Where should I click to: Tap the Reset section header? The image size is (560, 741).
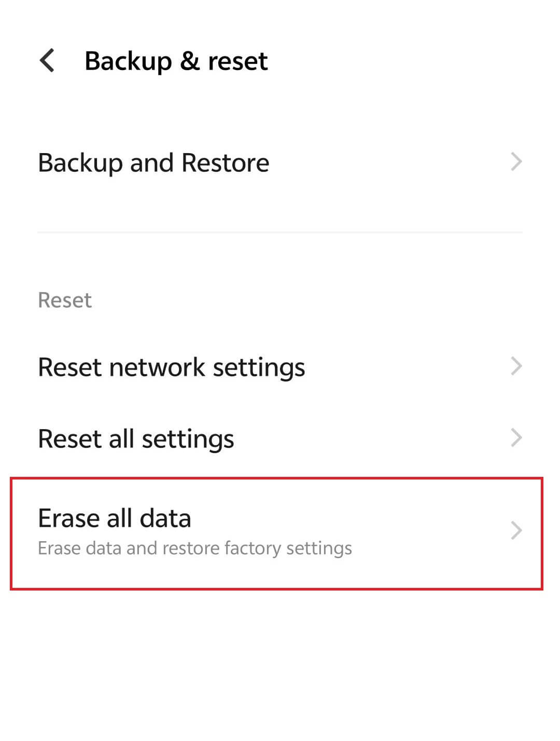point(64,300)
